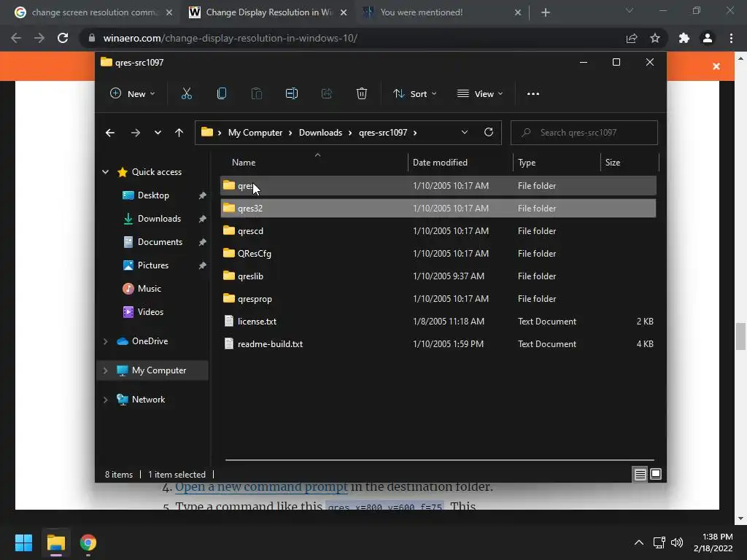Screen dimensions: 747x560
Task: Go up one folder level
Action: (x=179, y=133)
